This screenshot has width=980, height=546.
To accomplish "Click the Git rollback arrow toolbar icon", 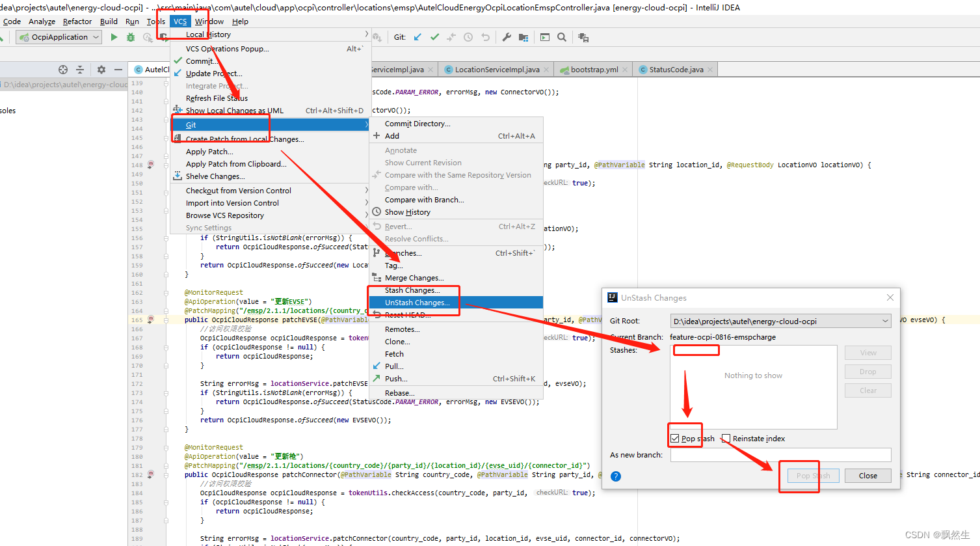I will tap(485, 37).
